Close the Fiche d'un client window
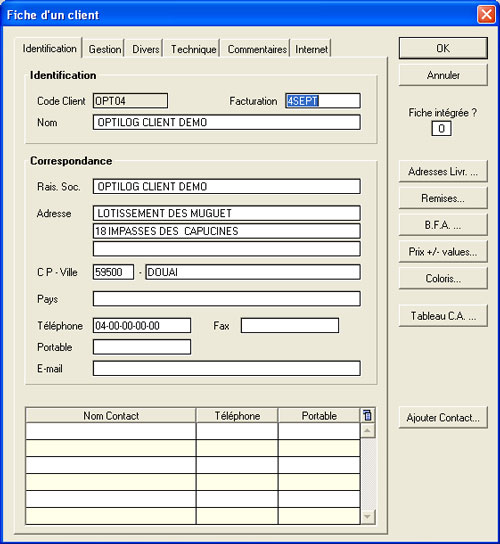Screen dimensions: 500x544 (486, 15)
